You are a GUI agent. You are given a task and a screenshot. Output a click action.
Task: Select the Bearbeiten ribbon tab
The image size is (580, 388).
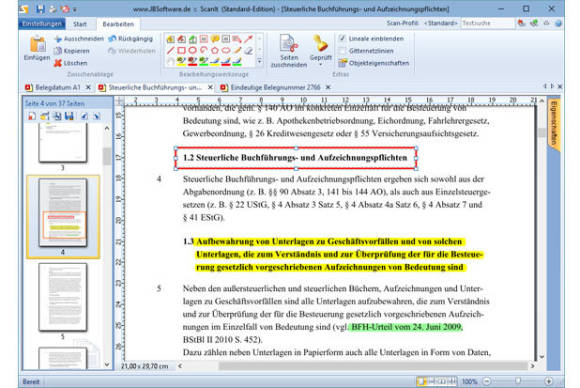coord(118,24)
